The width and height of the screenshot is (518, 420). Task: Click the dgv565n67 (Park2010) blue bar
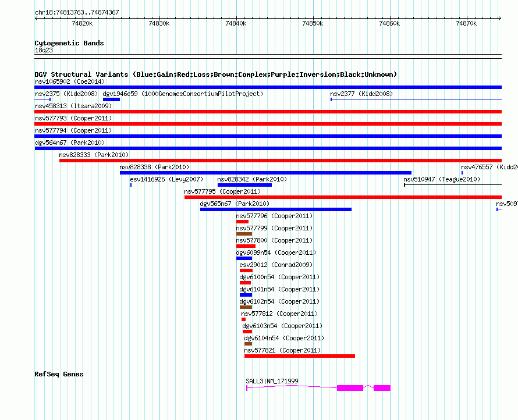[276, 209]
